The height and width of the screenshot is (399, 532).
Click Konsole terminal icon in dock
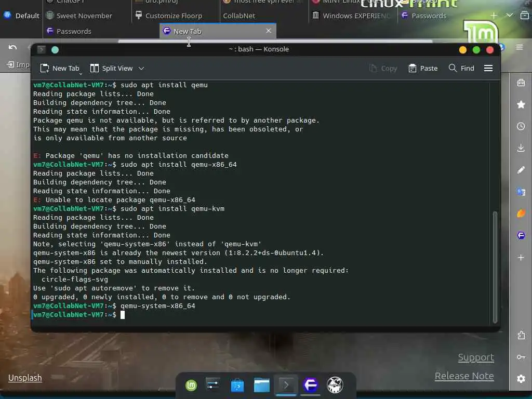286,385
